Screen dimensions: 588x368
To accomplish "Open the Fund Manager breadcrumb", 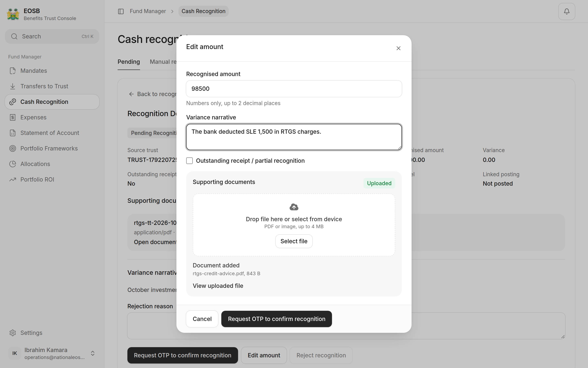I will point(148,11).
